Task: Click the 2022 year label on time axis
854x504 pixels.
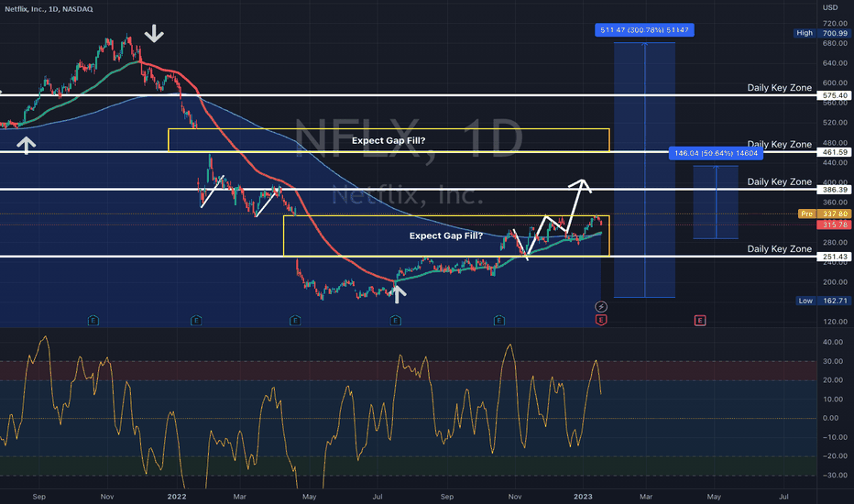Action: tap(177, 497)
